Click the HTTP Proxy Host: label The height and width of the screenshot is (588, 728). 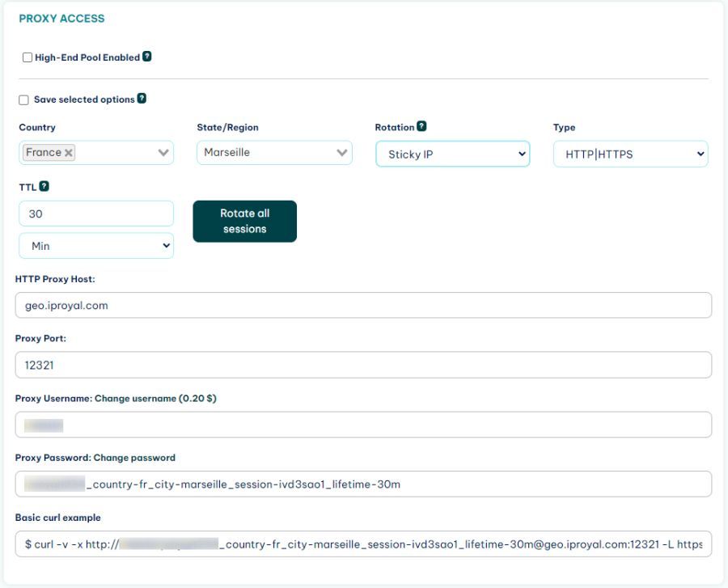pos(55,279)
